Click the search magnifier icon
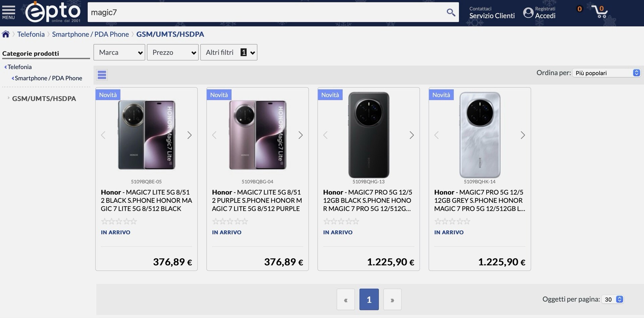This screenshot has height=318, width=644. click(x=451, y=12)
